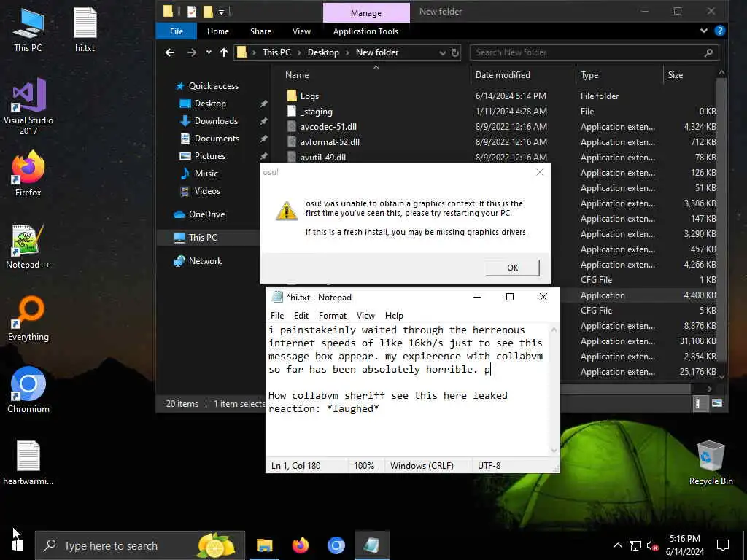This screenshot has width=747, height=560.
Task: Open Everything search desktop shortcut
Action: point(28,319)
